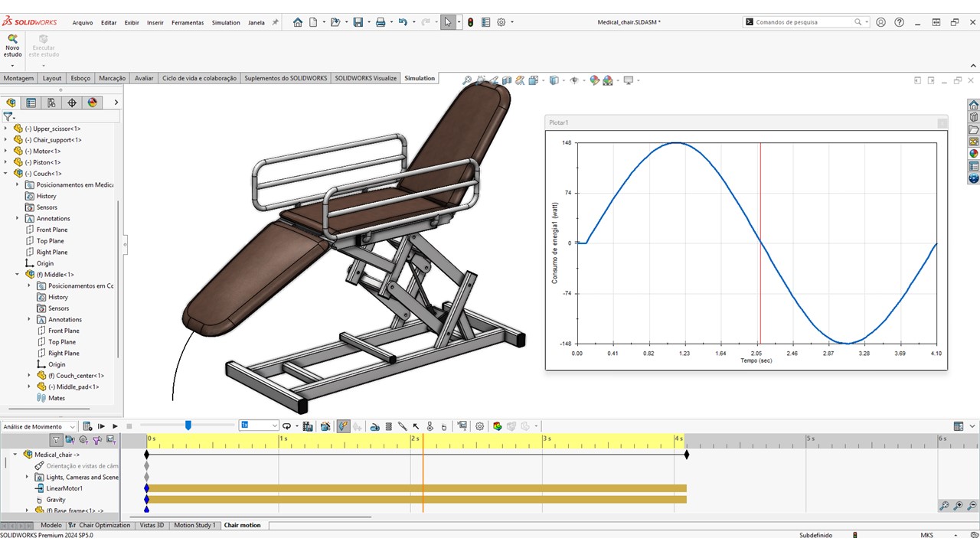The width and height of the screenshot is (980, 551).
Task: Collapse the (f) Middle<1> part
Action: 18,275
